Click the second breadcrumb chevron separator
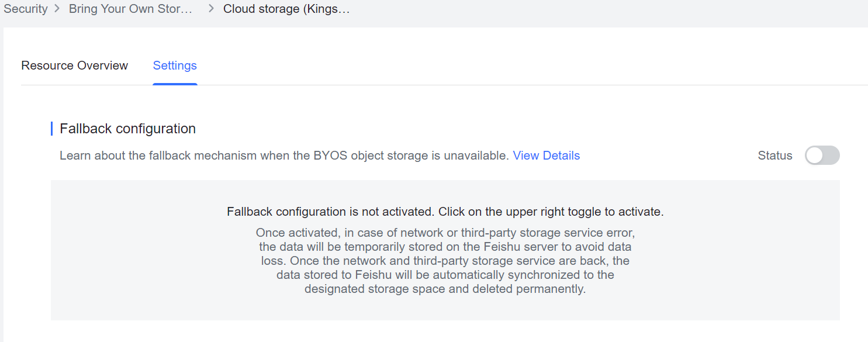Viewport: 868px width, 342px height. 209,9
